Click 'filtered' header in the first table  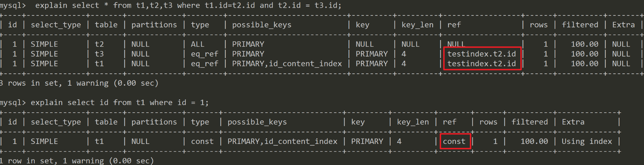click(580, 25)
